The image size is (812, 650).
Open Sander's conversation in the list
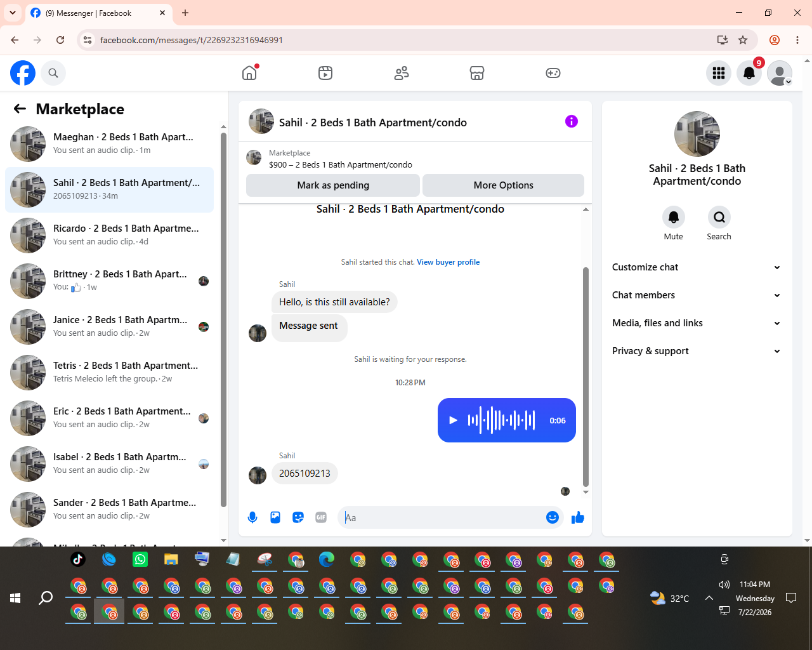pos(109,510)
